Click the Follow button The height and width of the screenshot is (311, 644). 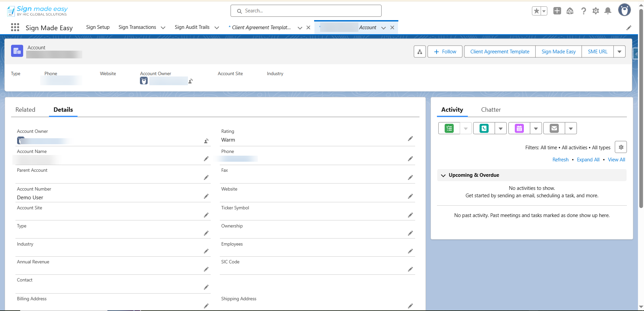point(445,52)
